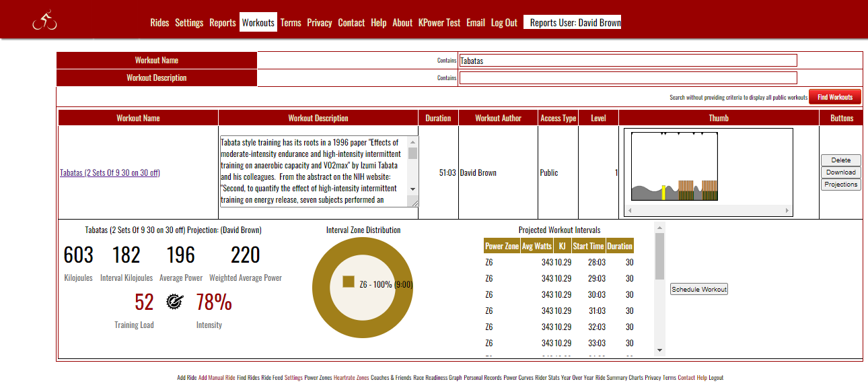
Task: Click the workout thumbnail power chart
Action: click(674, 166)
